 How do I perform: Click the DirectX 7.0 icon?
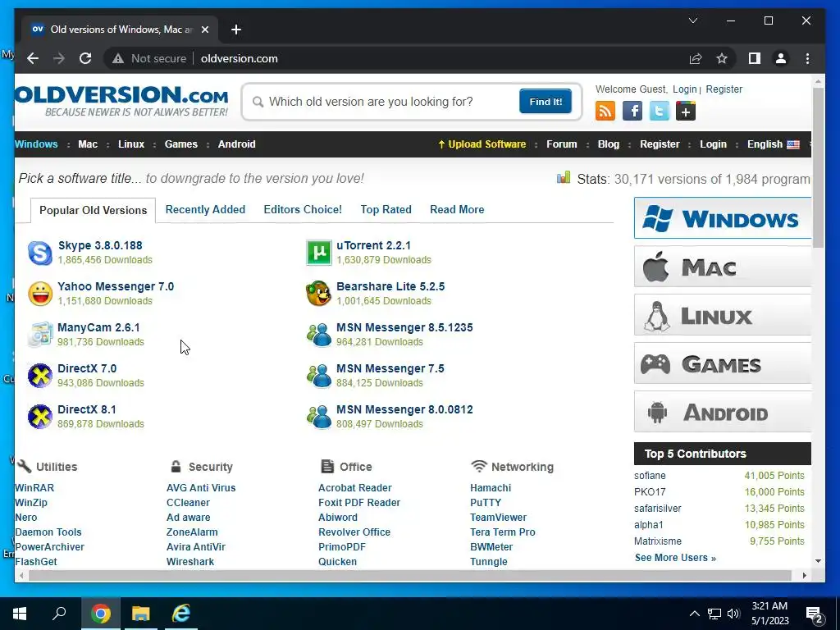click(x=39, y=376)
